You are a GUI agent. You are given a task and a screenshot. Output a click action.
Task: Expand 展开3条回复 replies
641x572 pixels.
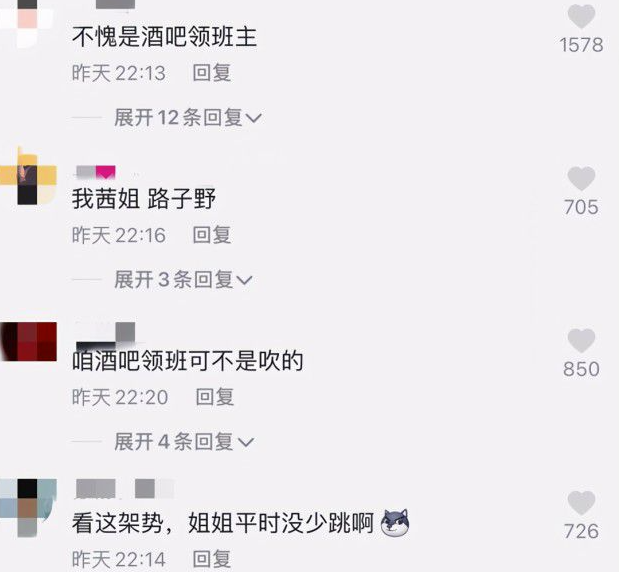click(x=183, y=280)
